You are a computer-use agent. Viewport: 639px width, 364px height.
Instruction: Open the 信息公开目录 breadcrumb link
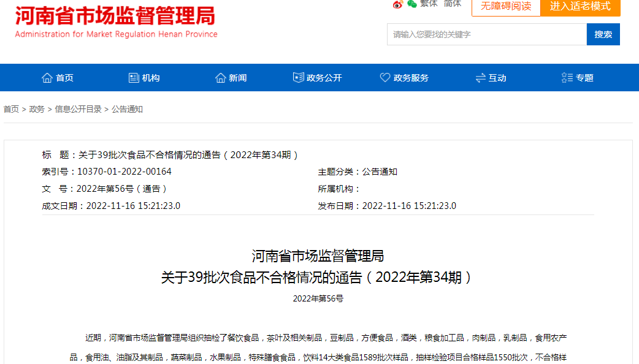[x=78, y=109]
